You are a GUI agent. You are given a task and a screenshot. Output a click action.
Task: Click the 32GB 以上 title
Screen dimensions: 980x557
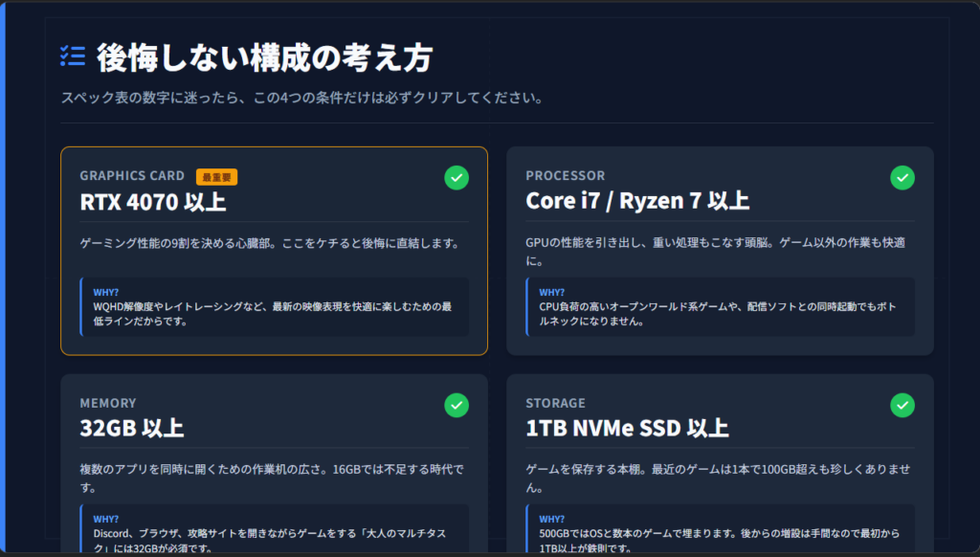point(132,429)
